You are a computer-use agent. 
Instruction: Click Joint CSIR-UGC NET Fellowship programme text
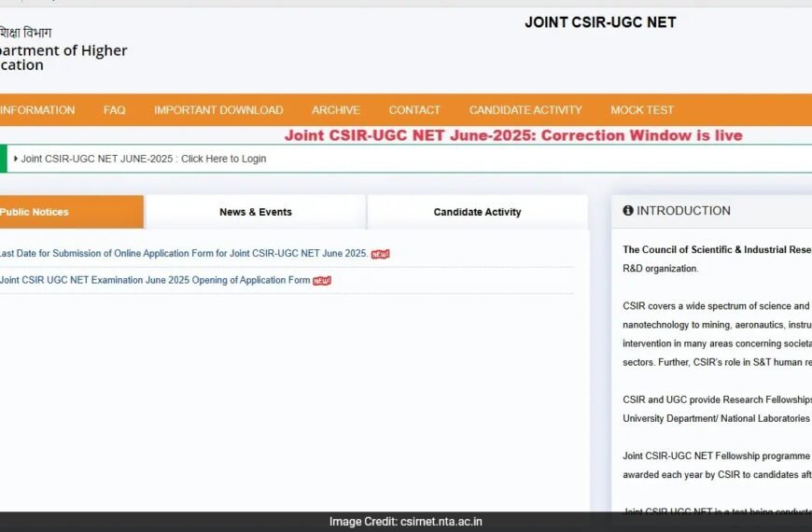(x=717, y=455)
